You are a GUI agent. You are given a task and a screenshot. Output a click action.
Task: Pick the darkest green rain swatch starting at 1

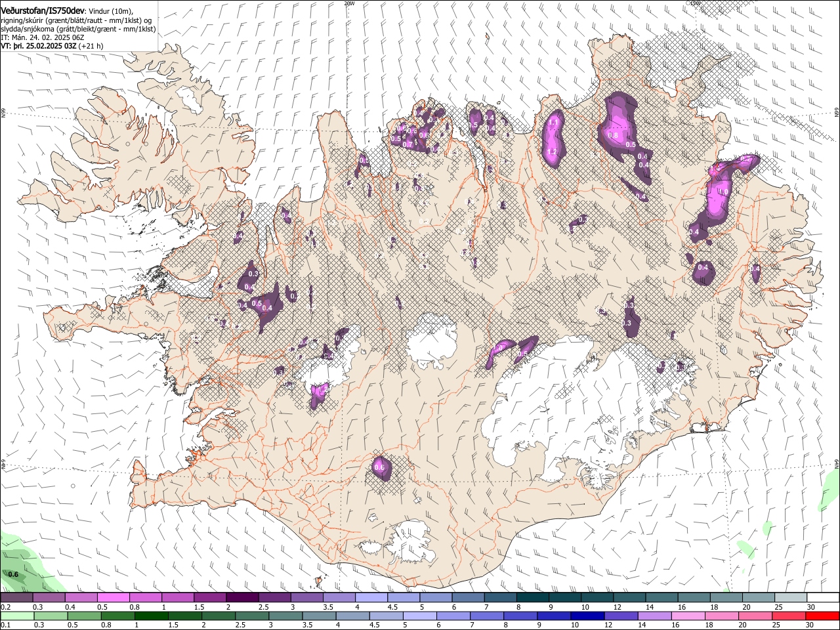150,616
